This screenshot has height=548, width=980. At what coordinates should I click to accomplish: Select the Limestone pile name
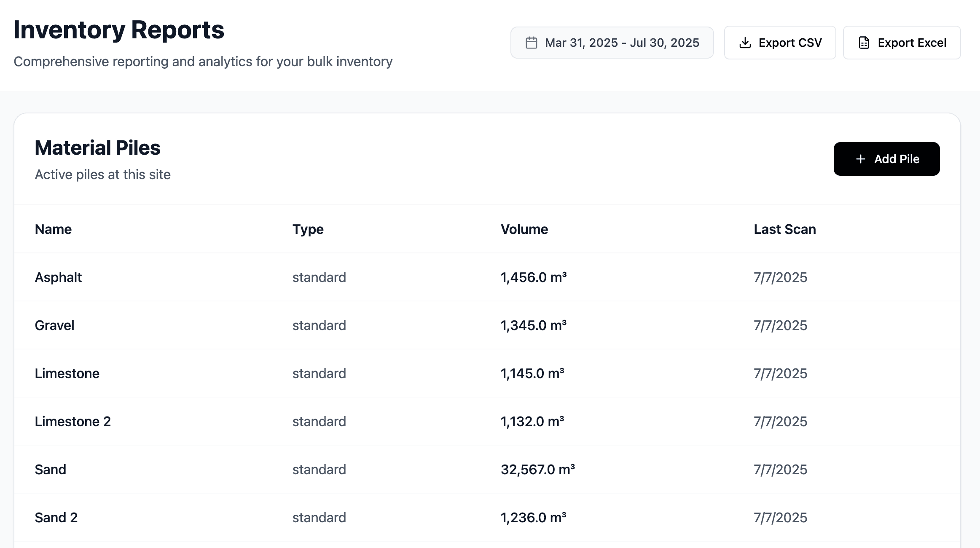point(67,373)
